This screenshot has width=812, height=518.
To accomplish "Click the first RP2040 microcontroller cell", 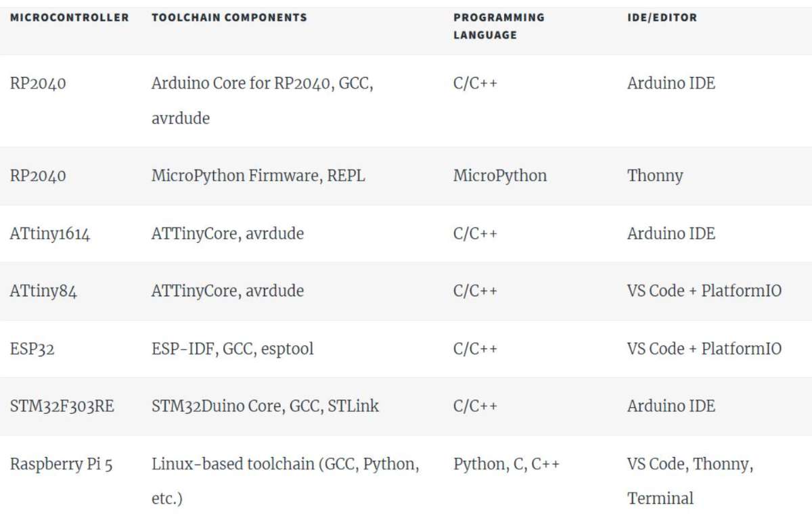I will click(x=38, y=84).
